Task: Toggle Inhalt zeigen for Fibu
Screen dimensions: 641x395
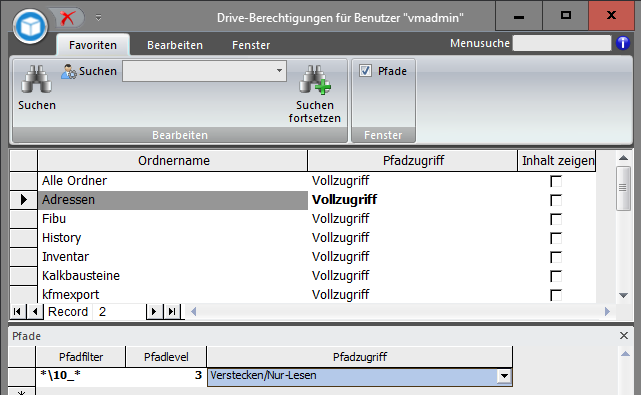Action: pyautogui.click(x=556, y=219)
